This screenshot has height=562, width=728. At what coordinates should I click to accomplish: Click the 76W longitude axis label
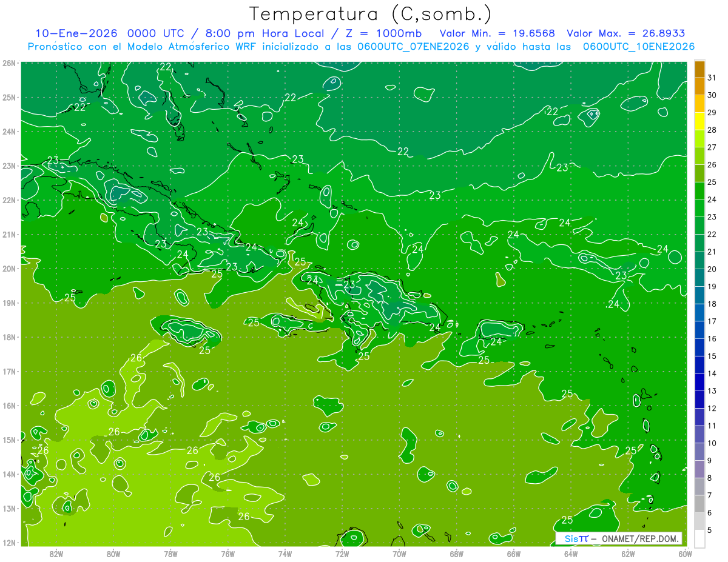tap(227, 554)
